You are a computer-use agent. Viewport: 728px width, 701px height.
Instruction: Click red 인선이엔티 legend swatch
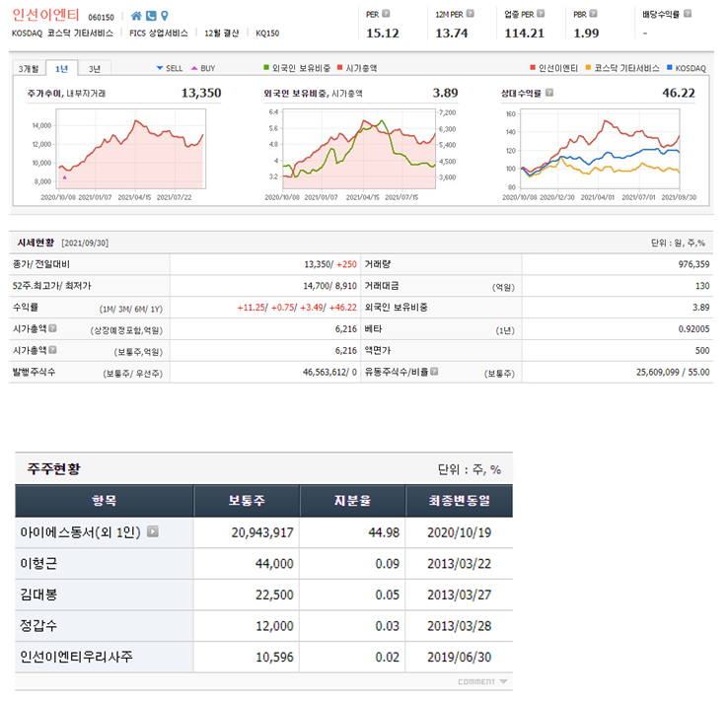coord(533,68)
